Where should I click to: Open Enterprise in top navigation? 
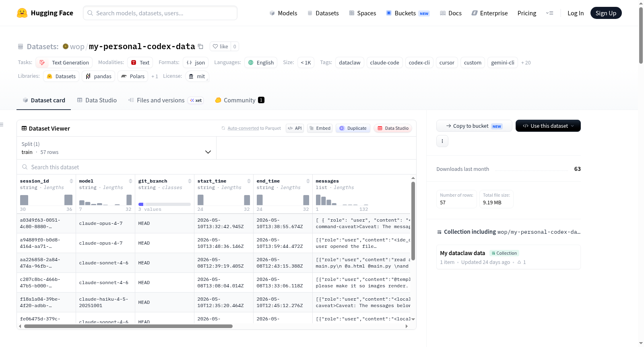(489, 13)
